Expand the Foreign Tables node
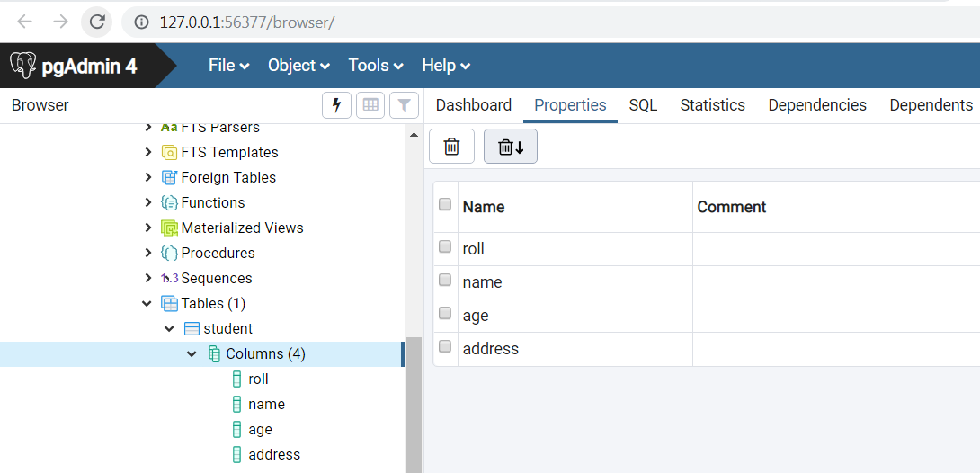 (x=147, y=177)
